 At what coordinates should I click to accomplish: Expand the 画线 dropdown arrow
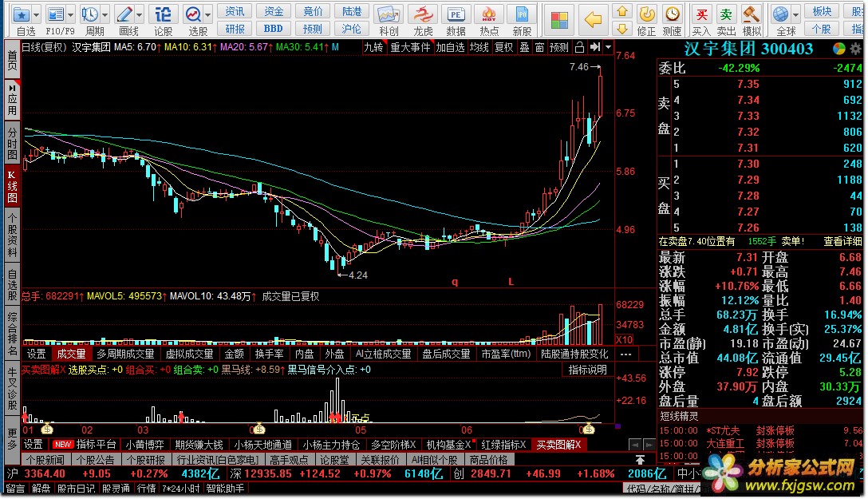[139, 14]
